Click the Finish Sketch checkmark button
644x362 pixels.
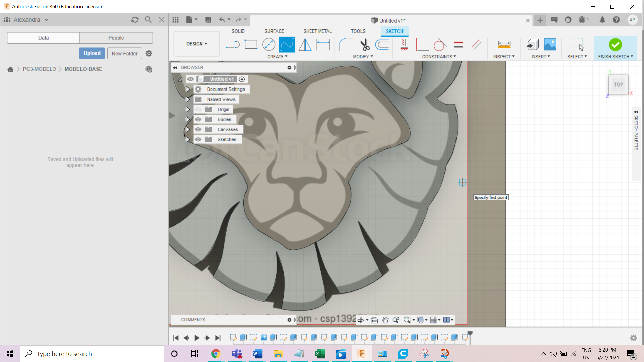(615, 44)
